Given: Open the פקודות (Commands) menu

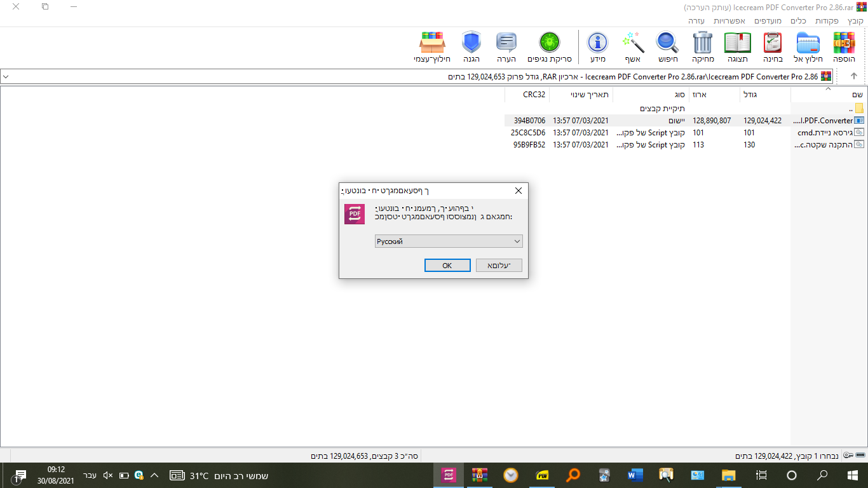Looking at the screenshot, I should [x=828, y=20].
